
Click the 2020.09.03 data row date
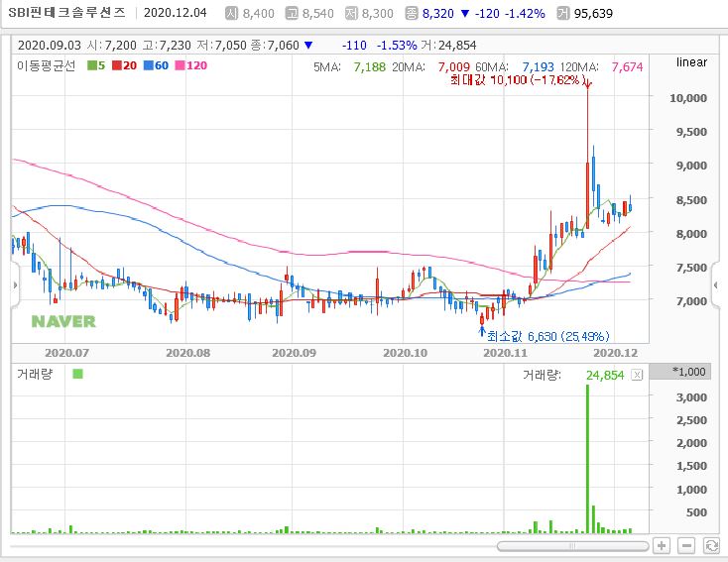click(x=50, y=45)
